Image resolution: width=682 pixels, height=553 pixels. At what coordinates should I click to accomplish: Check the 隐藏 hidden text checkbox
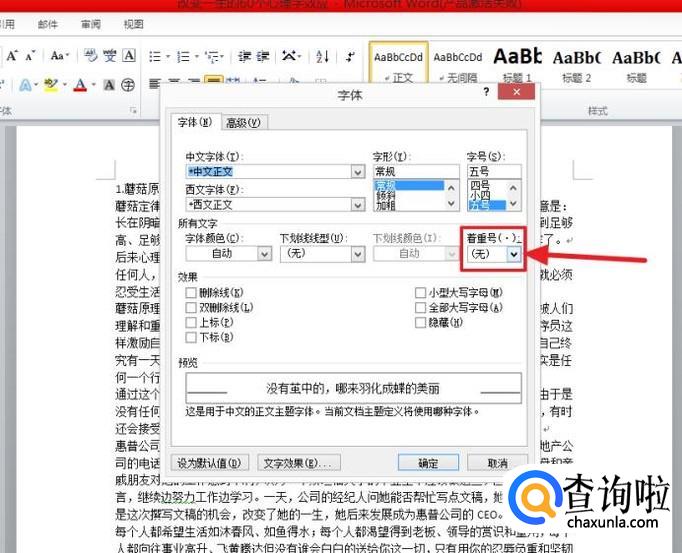421,323
